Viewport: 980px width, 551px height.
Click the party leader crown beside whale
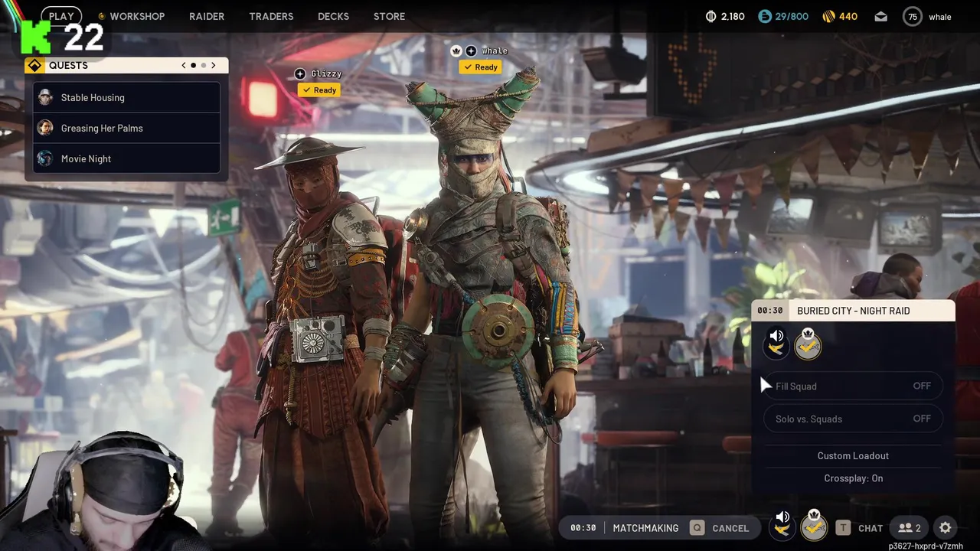coord(456,51)
